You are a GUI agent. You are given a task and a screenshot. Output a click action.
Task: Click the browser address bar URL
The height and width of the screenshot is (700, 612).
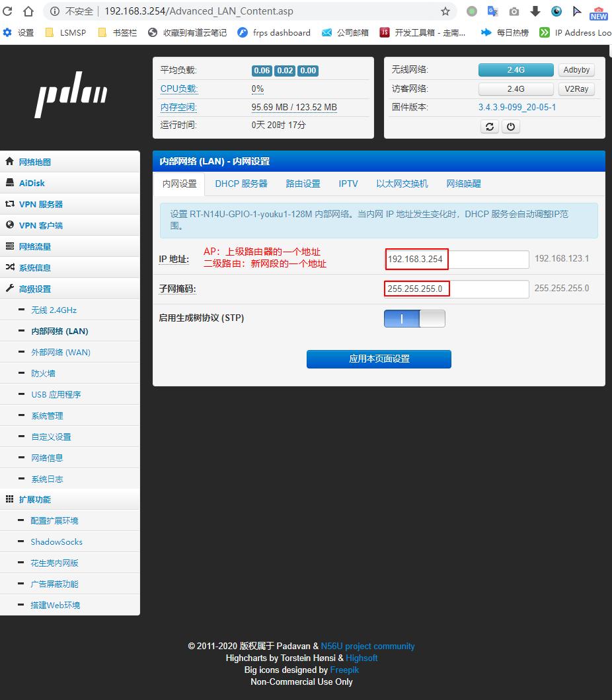coord(199,11)
